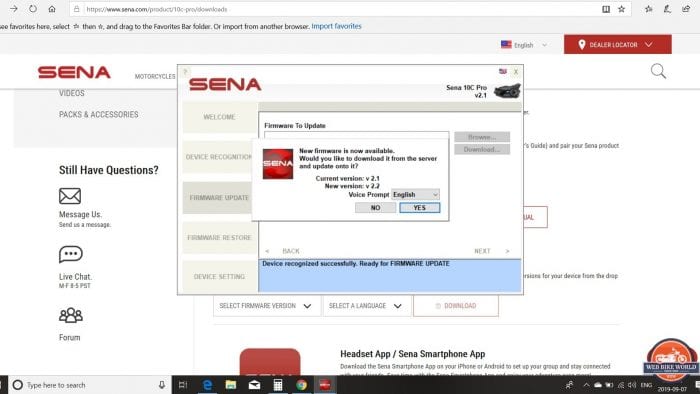The width and height of the screenshot is (700, 394).
Task: Click the volume icon in system tray
Action: tap(632, 385)
